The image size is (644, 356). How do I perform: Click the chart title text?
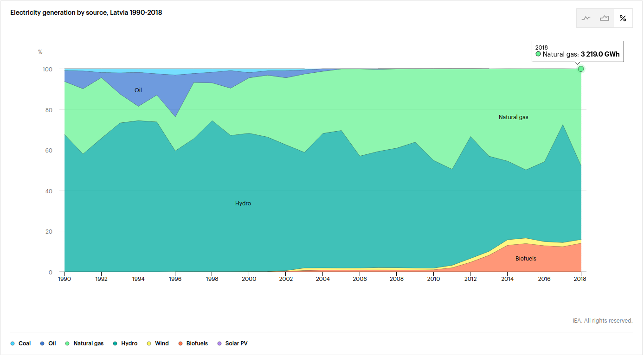pyautogui.click(x=86, y=13)
